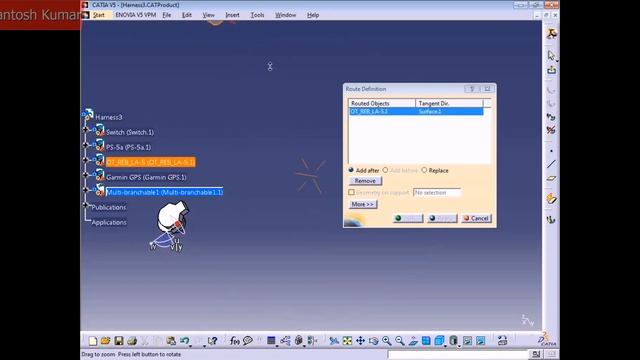Select the Replace radio button

(424, 170)
